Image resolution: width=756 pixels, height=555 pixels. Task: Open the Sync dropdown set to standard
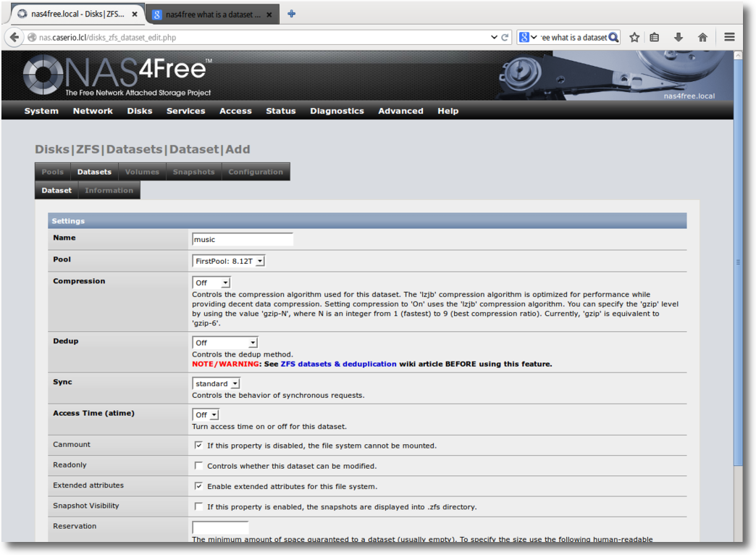[x=216, y=384]
